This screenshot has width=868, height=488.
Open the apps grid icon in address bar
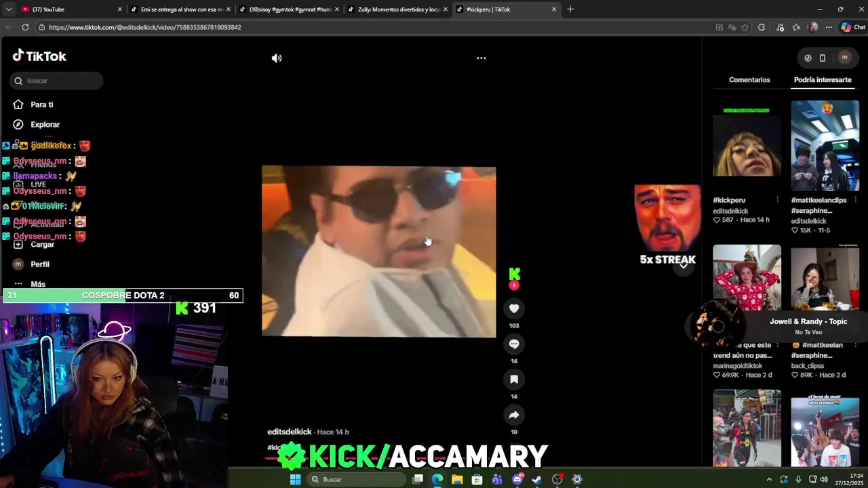pyautogui.click(x=719, y=27)
